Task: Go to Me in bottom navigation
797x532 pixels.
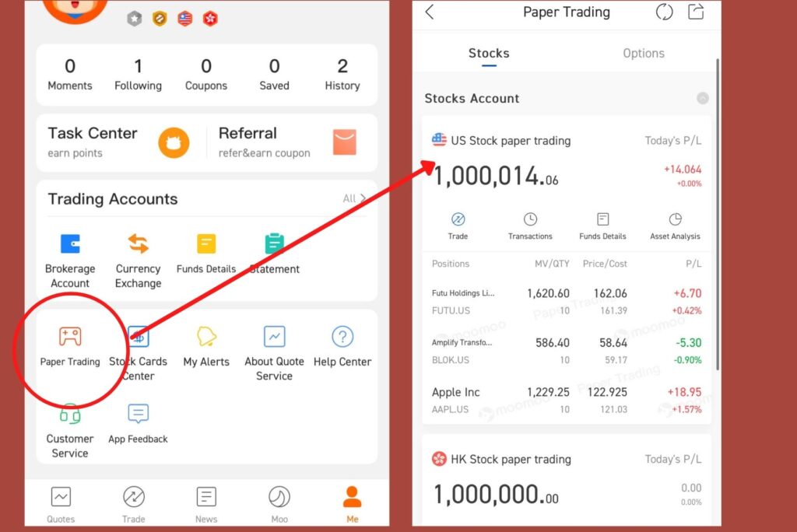Action: tap(353, 505)
